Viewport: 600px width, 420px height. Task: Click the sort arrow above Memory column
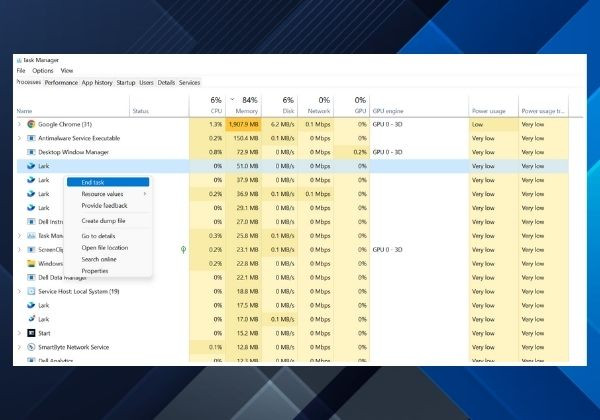232,99
